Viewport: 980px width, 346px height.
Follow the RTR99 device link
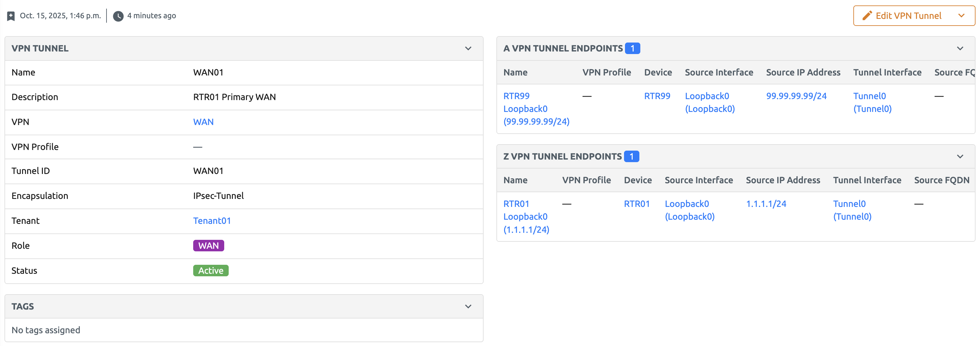[657, 96]
